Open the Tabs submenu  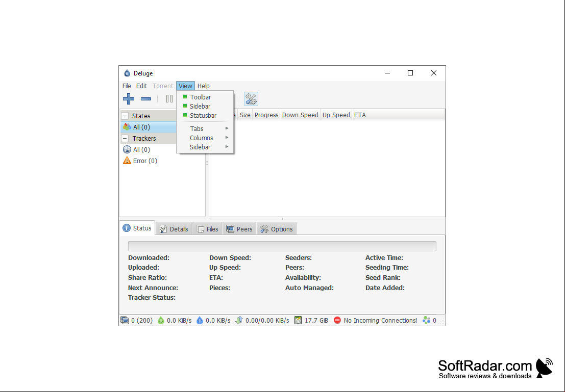click(205, 128)
